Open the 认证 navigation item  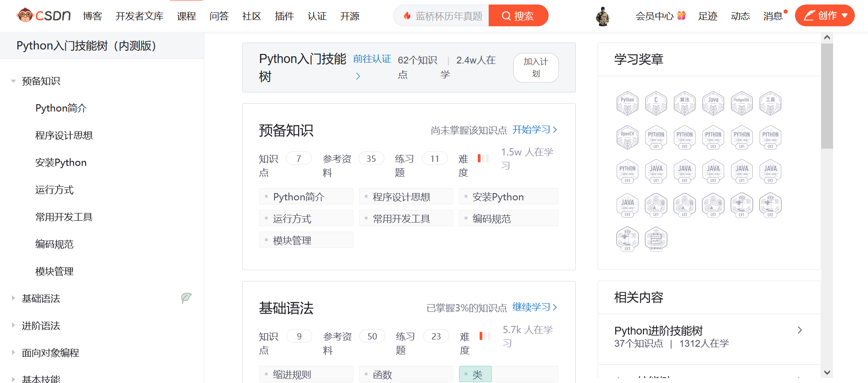(x=317, y=16)
